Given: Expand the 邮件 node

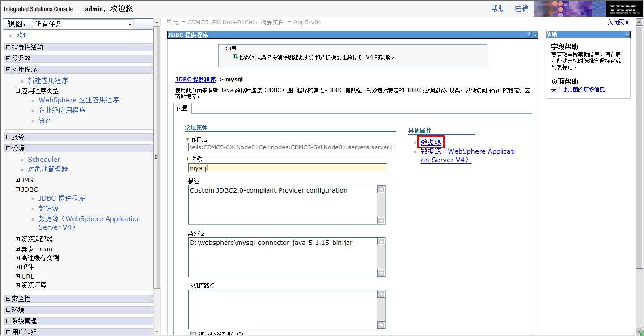Looking at the screenshot, I should coord(17,267).
